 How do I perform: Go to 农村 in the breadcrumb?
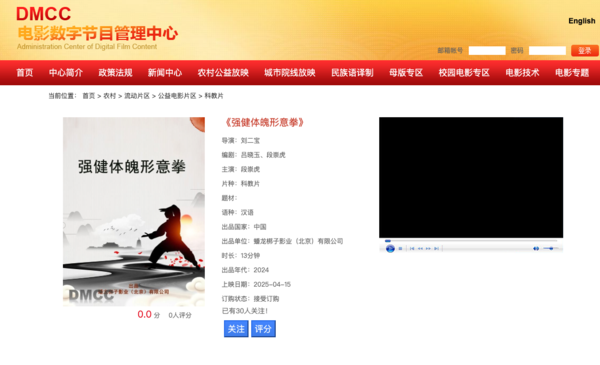(x=109, y=96)
